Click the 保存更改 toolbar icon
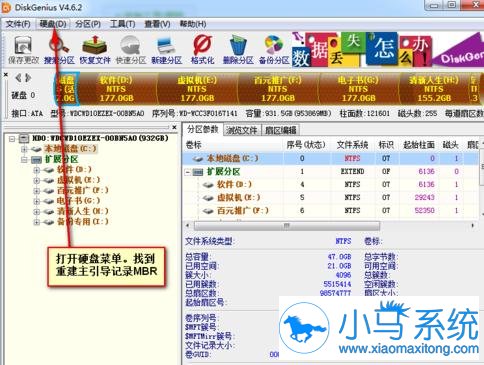The image size is (484, 365). (x=23, y=50)
